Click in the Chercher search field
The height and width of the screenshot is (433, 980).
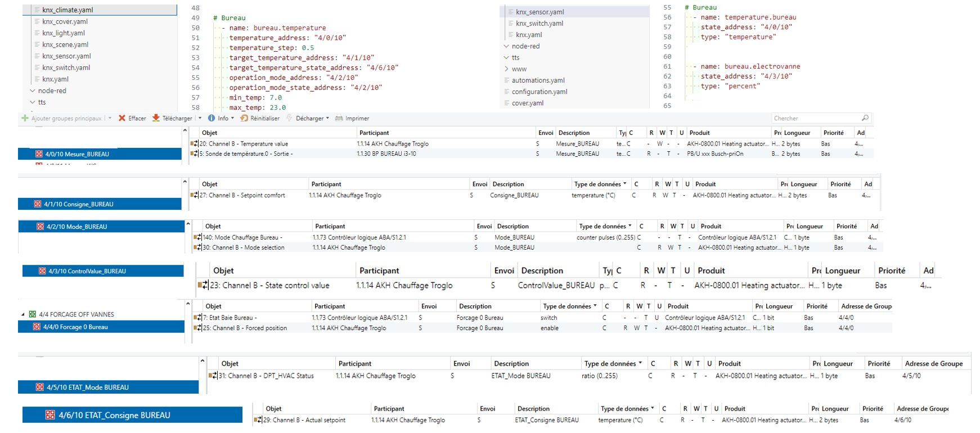tap(816, 118)
